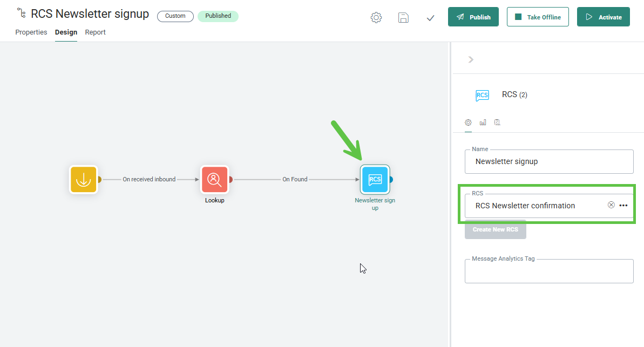The width and height of the screenshot is (644, 347).
Task: Click the Publish button
Action: (x=473, y=17)
